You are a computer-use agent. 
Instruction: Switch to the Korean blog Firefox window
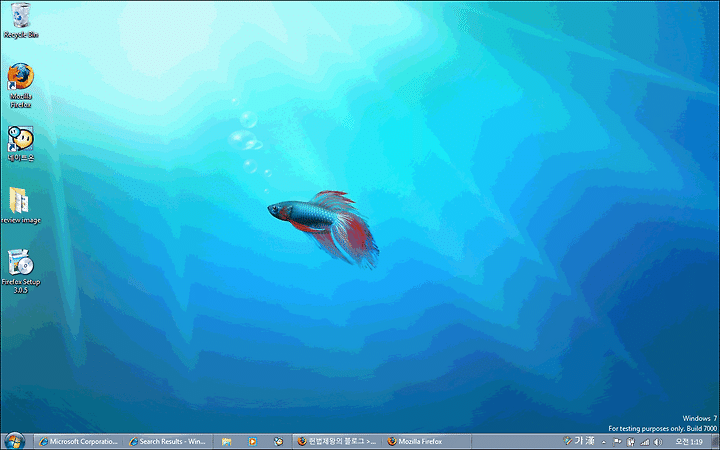pyautogui.click(x=338, y=442)
